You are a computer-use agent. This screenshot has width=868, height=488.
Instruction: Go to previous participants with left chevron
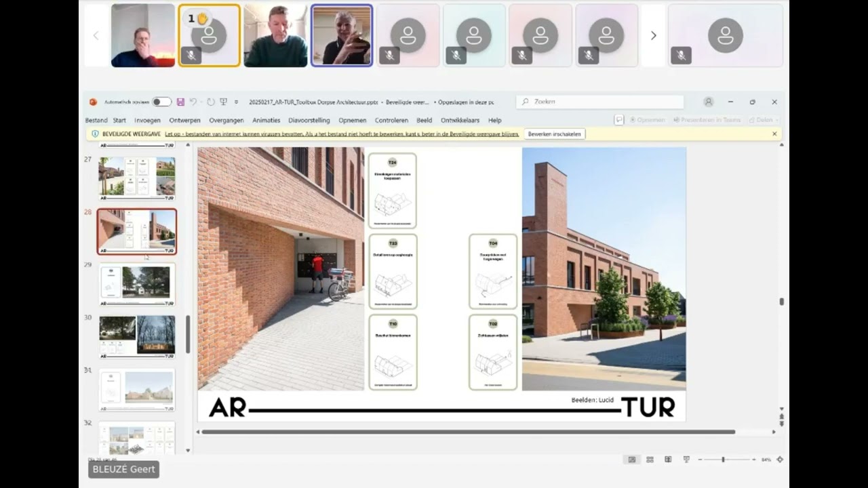pyautogui.click(x=96, y=35)
